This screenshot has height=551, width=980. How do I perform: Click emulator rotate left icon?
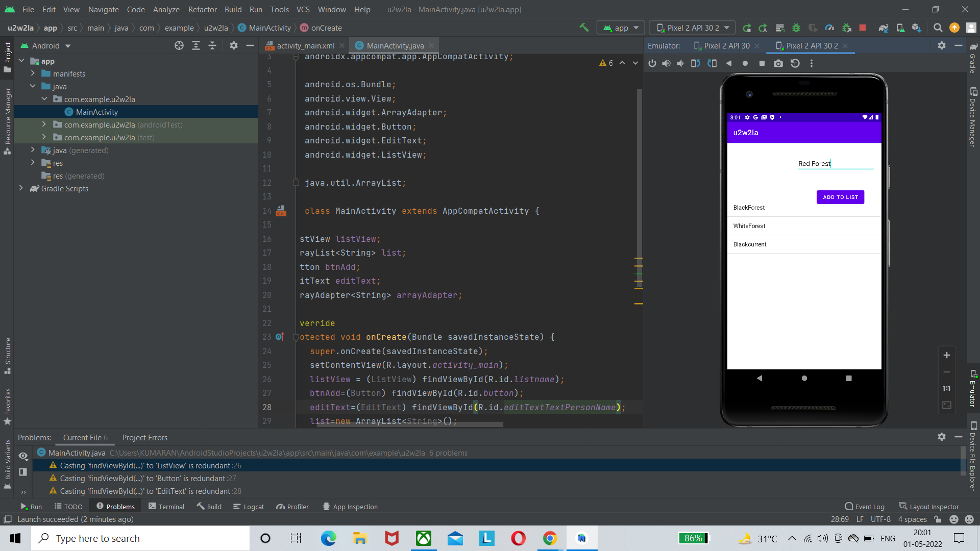pos(696,63)
